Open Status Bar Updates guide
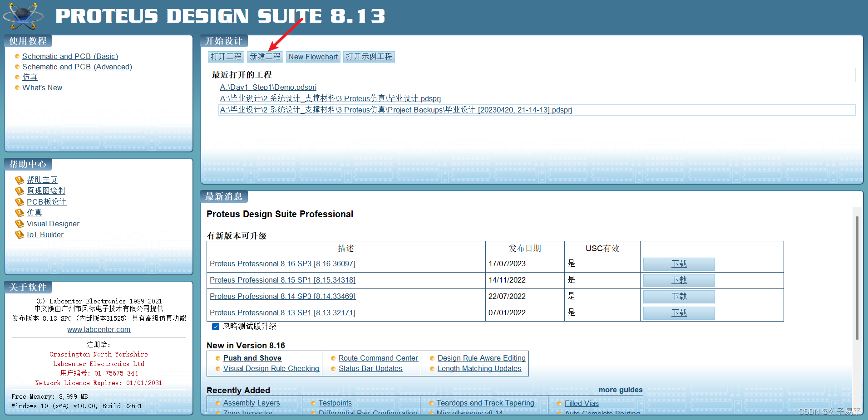This screenshot has width=868, height=420. coord(370,369)
